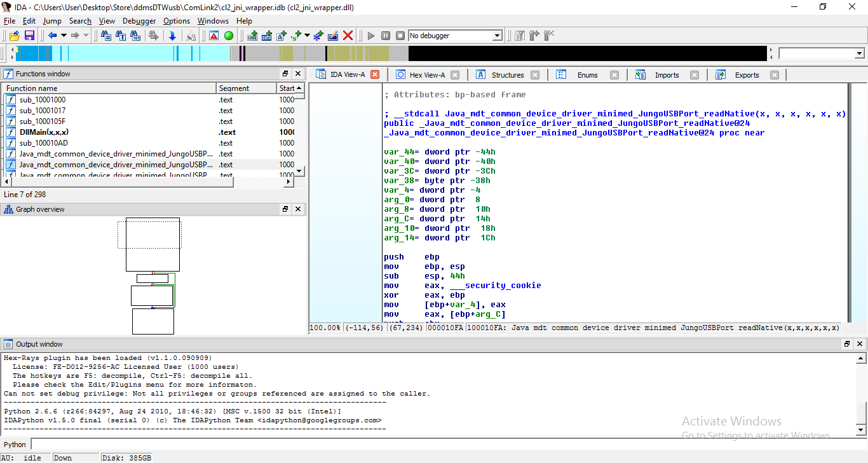Sort by Segment column header

tap(247, 88)
